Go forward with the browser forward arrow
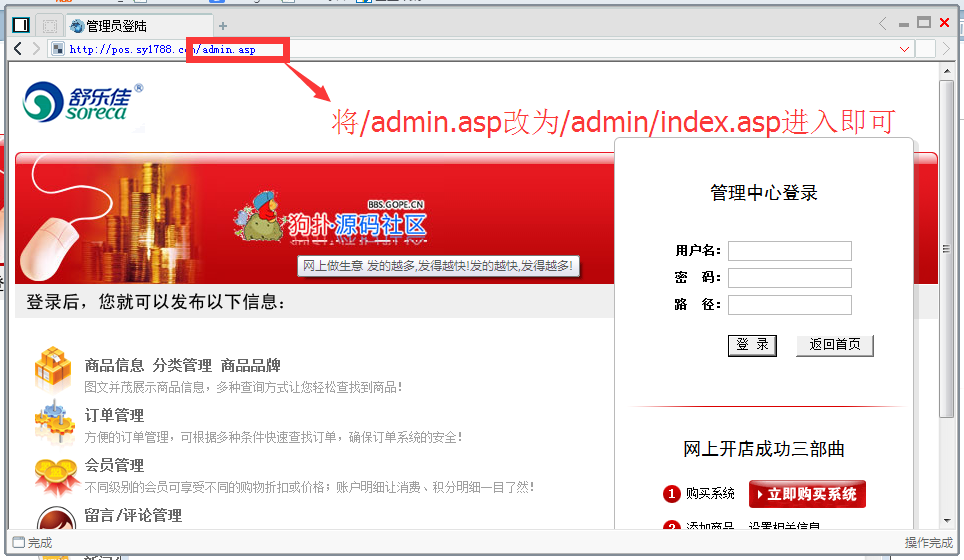964x560 pixels. pos(36,49)
